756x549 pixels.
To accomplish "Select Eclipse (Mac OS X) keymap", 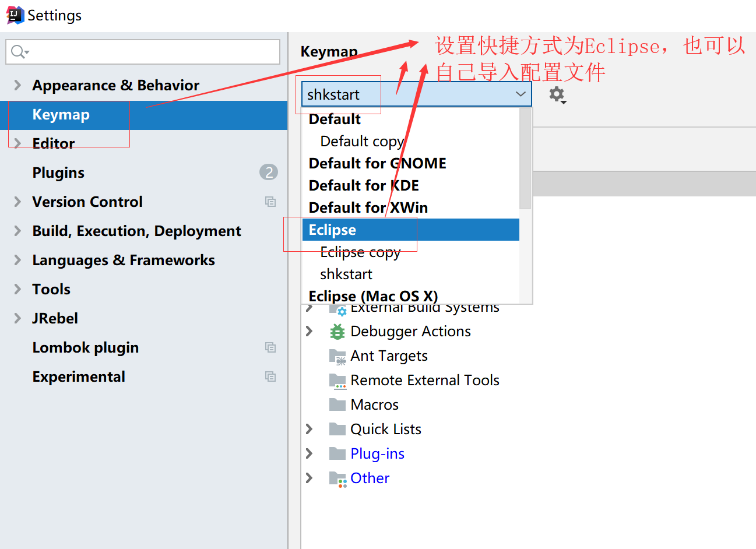I will 411,295.
